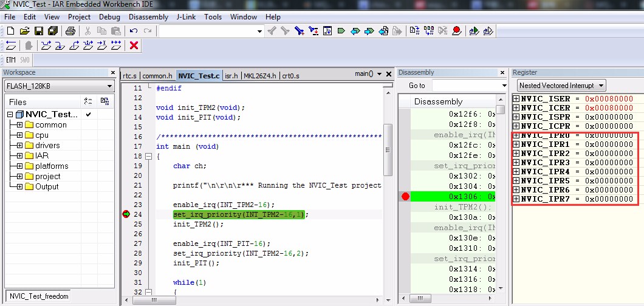644x306 pixels.
Task: Click the Open file folder icon
Action: click(25, 31)
